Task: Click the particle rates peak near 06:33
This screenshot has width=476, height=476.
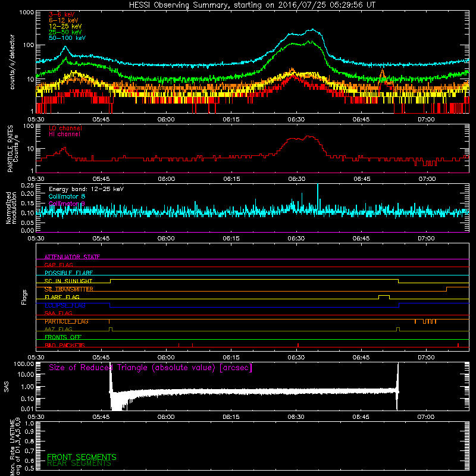Action: click(x=309, y=137)
